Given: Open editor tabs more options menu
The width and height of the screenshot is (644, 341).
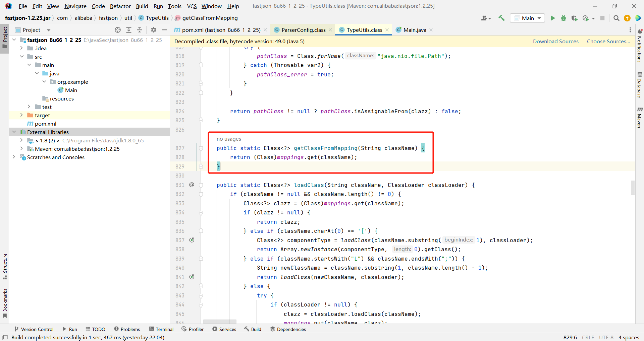Looking at the screenshot, I should tap(630, 30).
